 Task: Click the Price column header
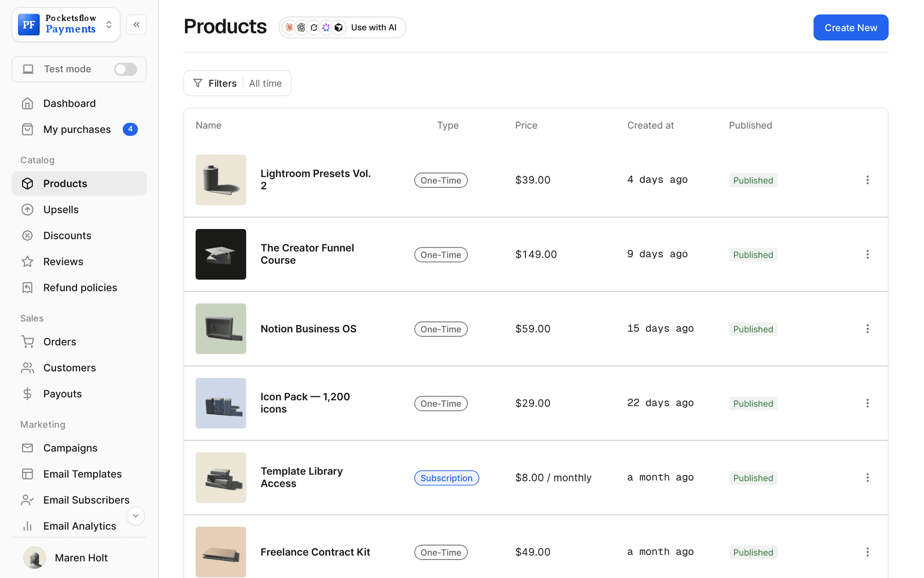526,125
